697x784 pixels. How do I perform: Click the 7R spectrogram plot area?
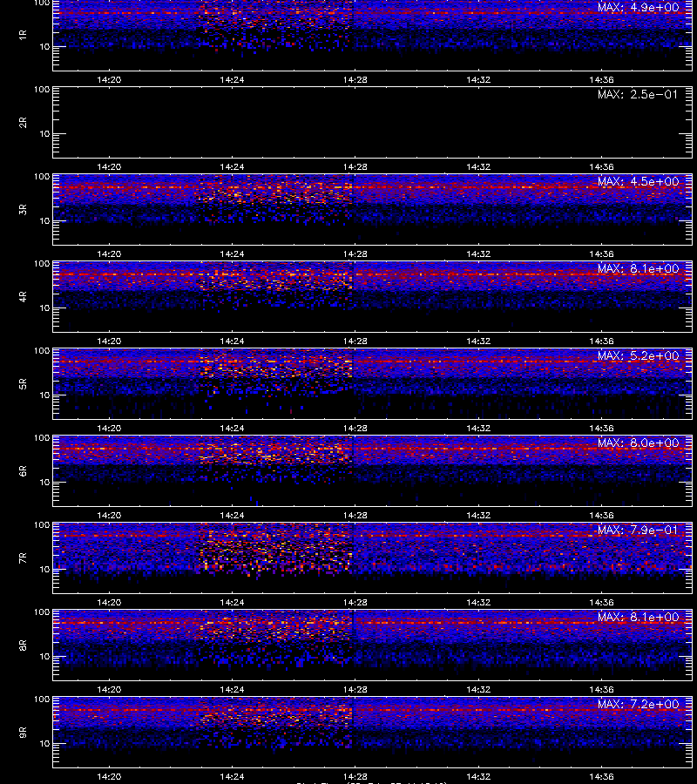click(x=372, y=558)
